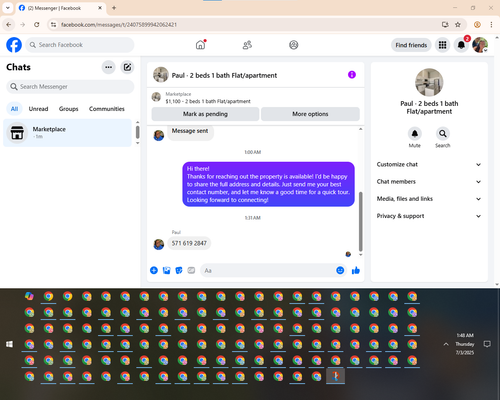The image size is (500, 400).
Task: Open Chrome three-dot menu
Action: [491, 25]
